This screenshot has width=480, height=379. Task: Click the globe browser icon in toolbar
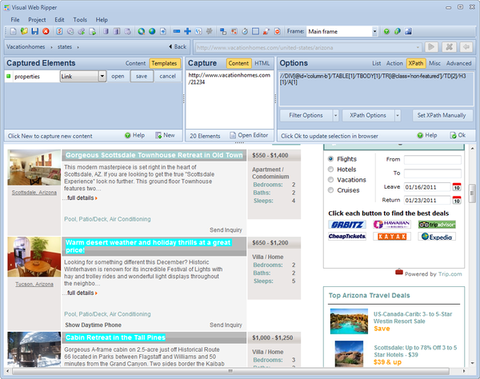click(x=152, y=31)
